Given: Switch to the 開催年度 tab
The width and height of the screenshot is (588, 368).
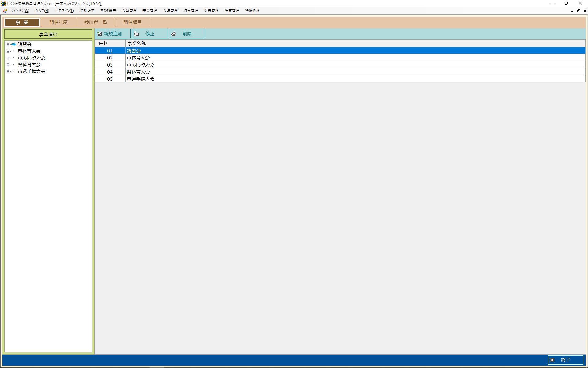Looking at the screenshot, I should pyautogui.click(x=58, y=22).
